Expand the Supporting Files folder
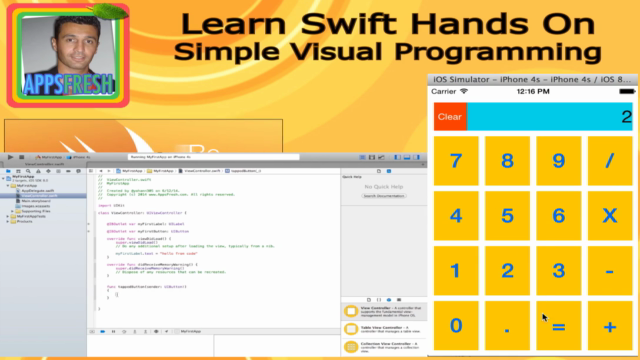Viewport: 640px width, 360px height. tap(13, 211)
